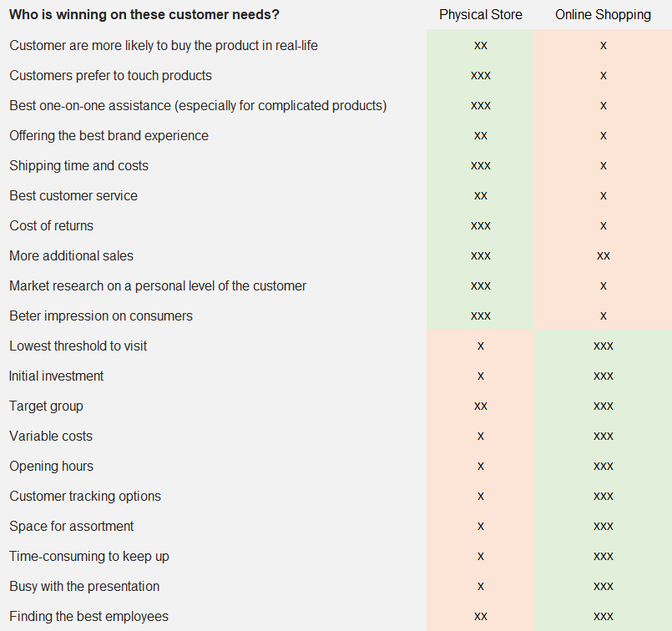Click the 'Lowest threshold to visit' label
The height and width of the screenshot is (631, 672).
78,346
